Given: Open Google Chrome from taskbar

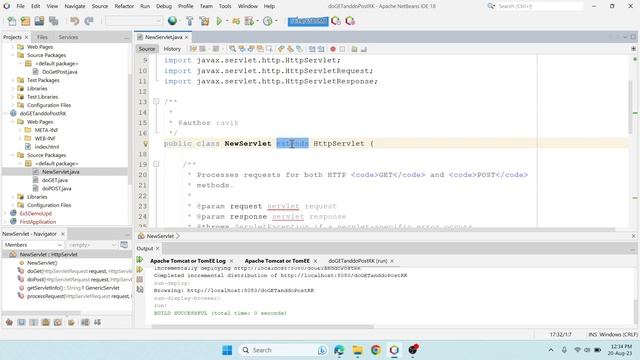Looking at the screenshot, I should point(376,350).
